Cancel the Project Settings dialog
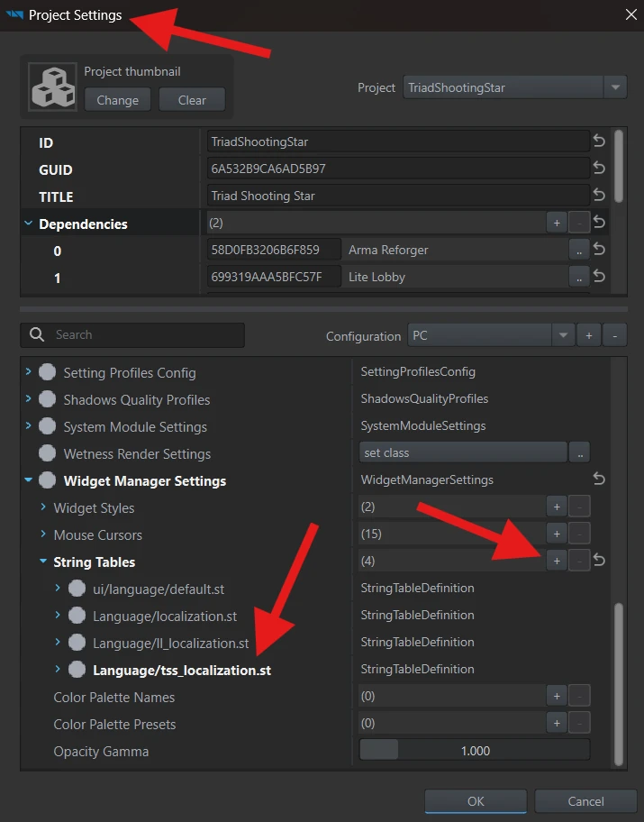This screenshot has height=822, width=644. click(x=585, y=801)
